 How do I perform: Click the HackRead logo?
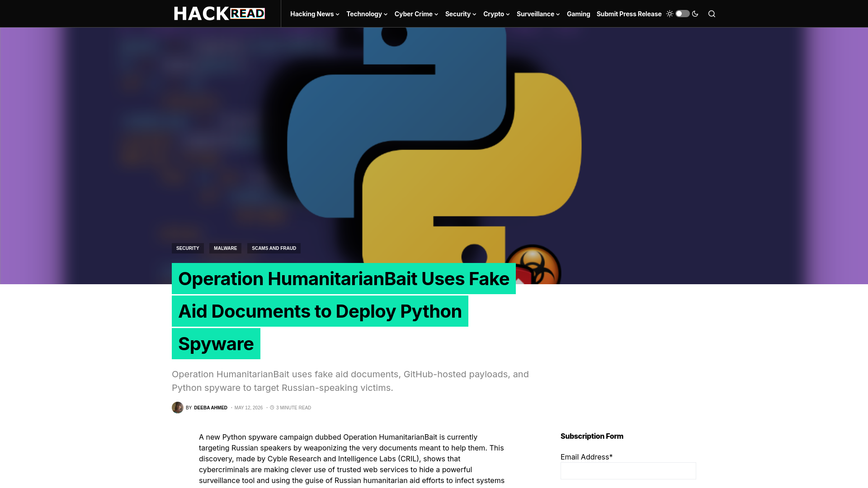219,14
